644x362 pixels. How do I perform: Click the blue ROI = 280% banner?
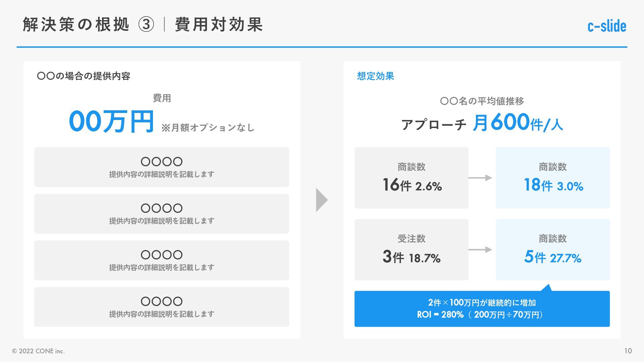click(482, 309)
